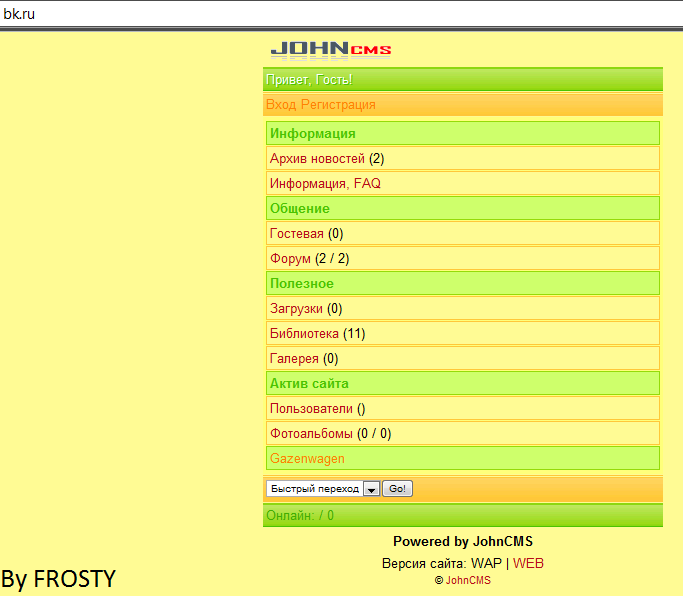
Task: Click the JohnCMS logo image
Action: click(331, 50)
